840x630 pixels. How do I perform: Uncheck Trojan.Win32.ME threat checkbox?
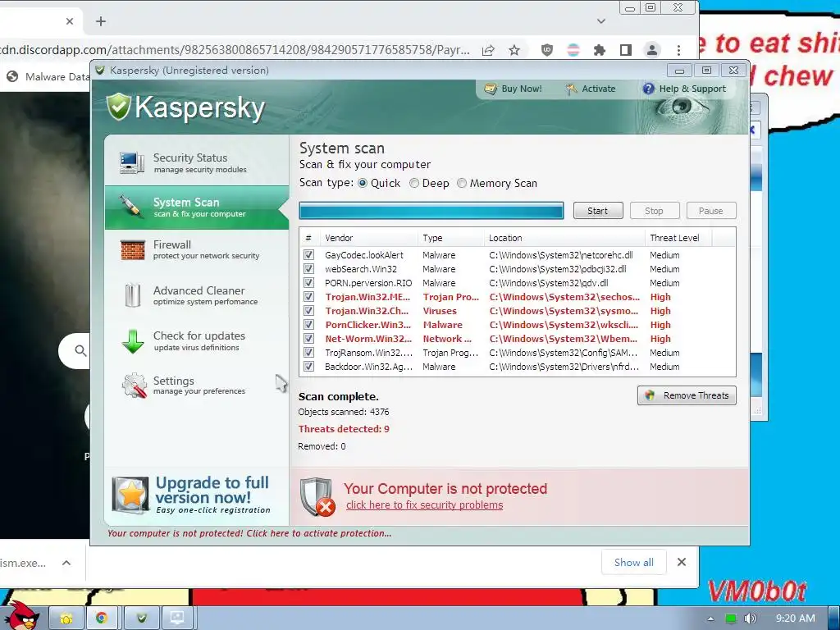[308, 297]
